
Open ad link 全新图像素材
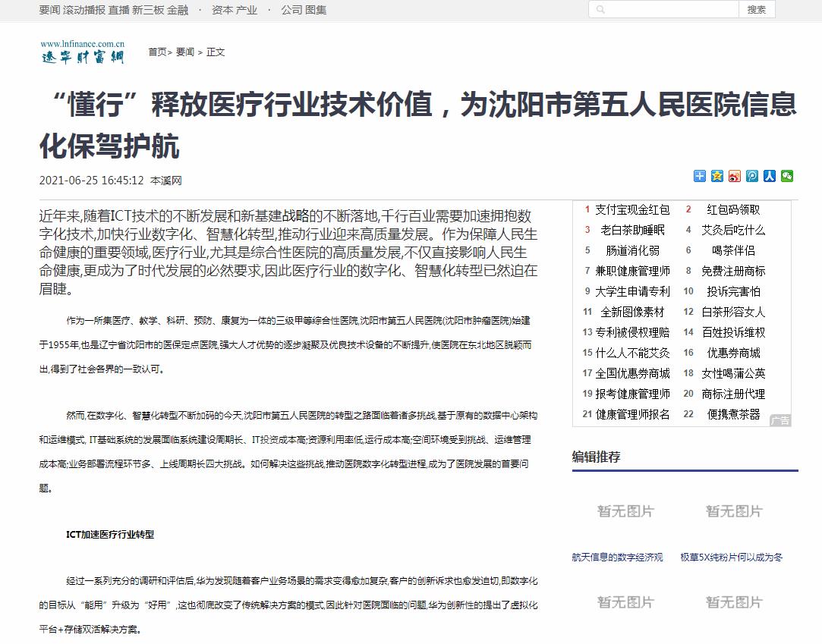click(x=632, y=312)
